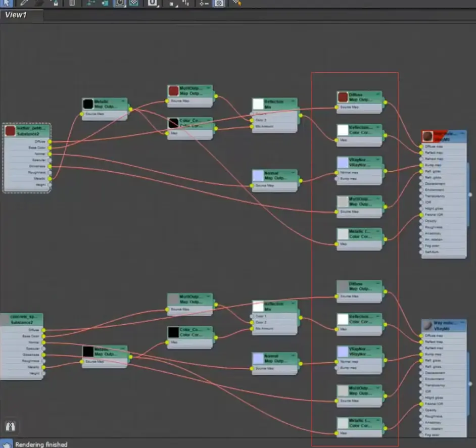
Task: Click the Move Children toolbar icon
Action: [90, 3]
